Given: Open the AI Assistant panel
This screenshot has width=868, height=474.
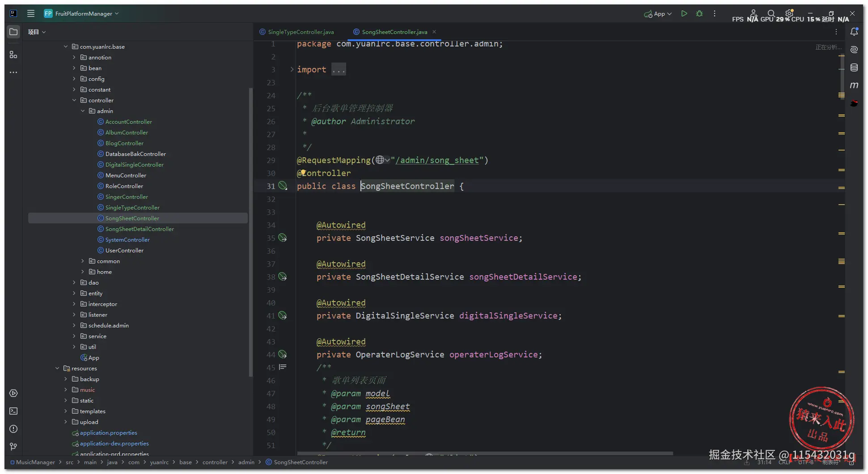Looking at the screenshot, I should point(854,50).
